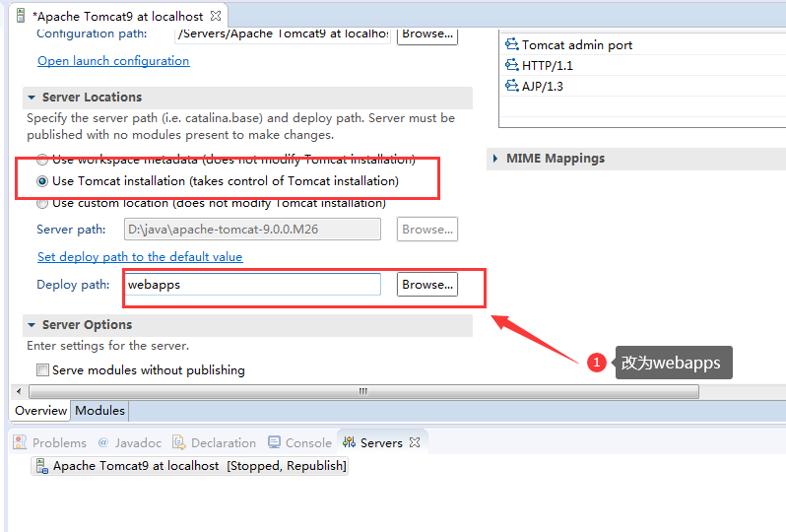This screenshot has height=532, width=786.
Task: Click the MIME Mappings heading
Action: coord(556,159)
